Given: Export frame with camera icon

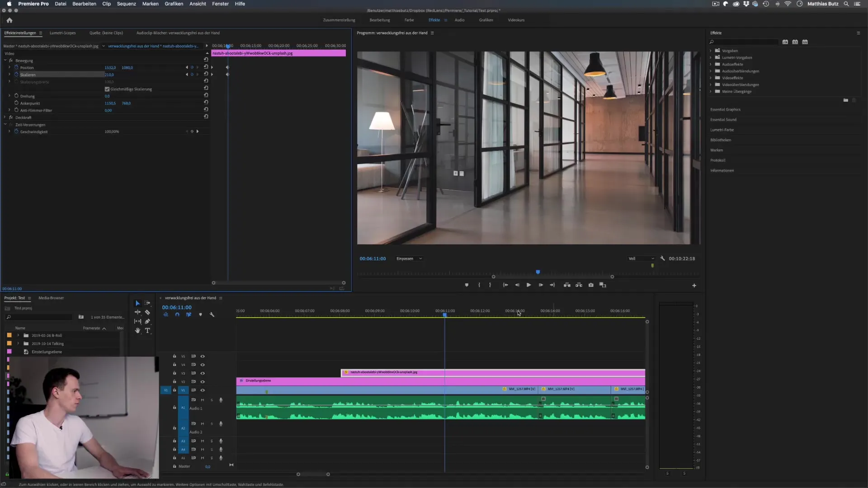Looking at the screenshot, I should [x=591, y=285].
